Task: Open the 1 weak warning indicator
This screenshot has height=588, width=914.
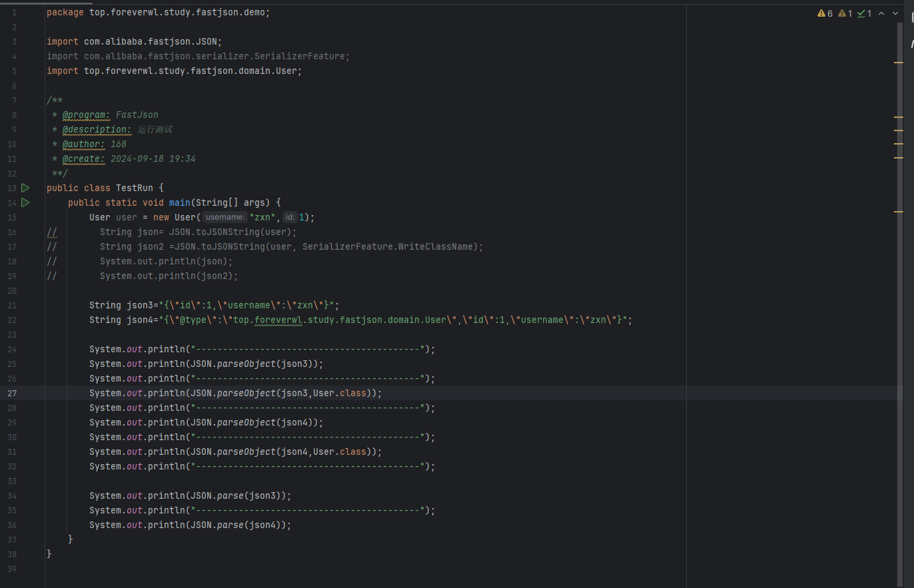Action: click(x=845, y=13)
